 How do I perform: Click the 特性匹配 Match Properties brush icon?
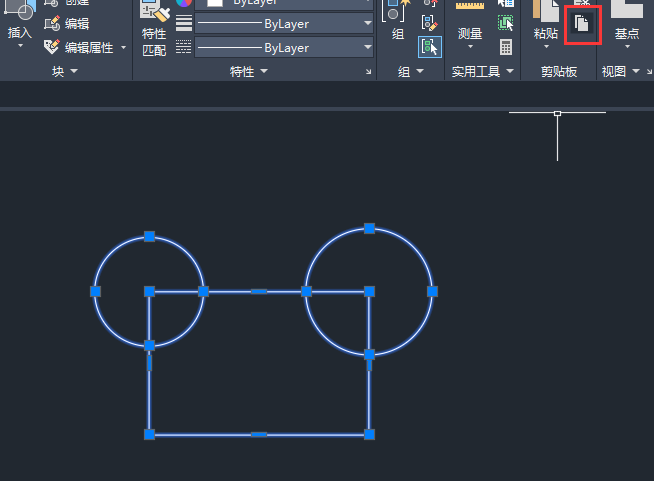(x=155, y=10)
